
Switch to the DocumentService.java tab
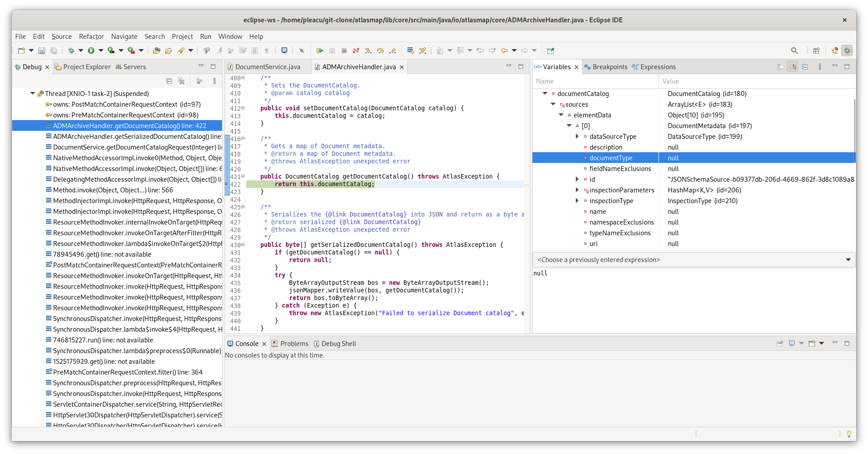[x=267, y=67]
